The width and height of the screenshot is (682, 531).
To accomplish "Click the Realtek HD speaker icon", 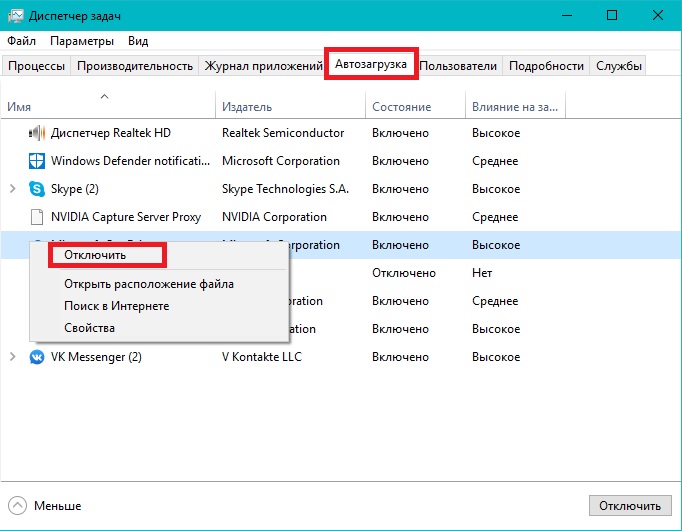I will click(37, 133).
